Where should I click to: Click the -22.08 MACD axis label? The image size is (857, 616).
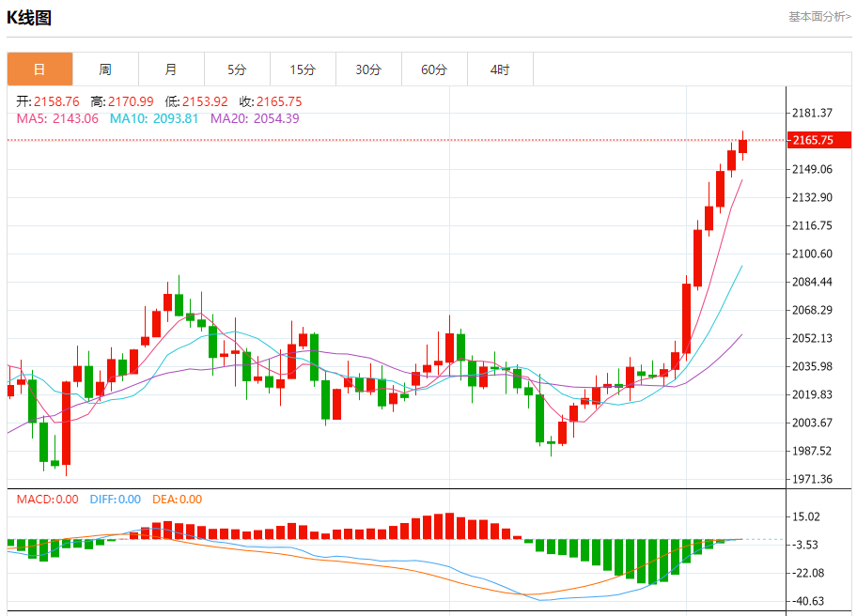click(x=808, y=573)
